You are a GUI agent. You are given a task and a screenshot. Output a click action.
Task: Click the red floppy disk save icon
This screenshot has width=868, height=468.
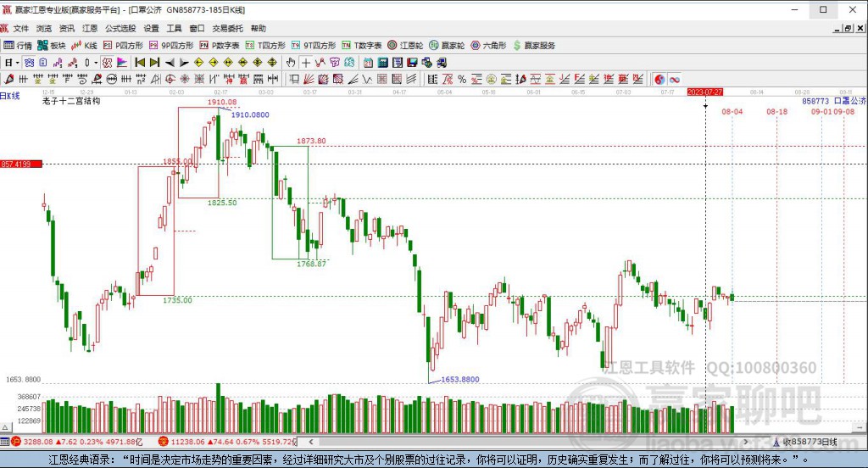point(412,63)
